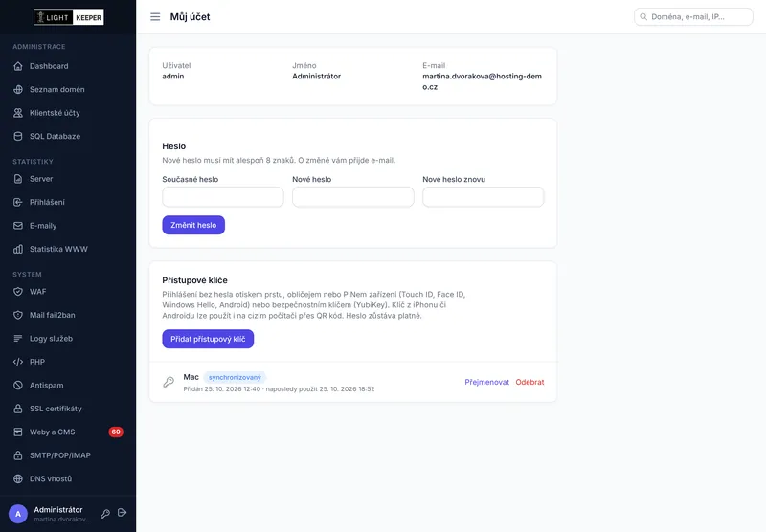
Task: Open the Antispam blocked-circle icon
Action: (x=18, y=385)
